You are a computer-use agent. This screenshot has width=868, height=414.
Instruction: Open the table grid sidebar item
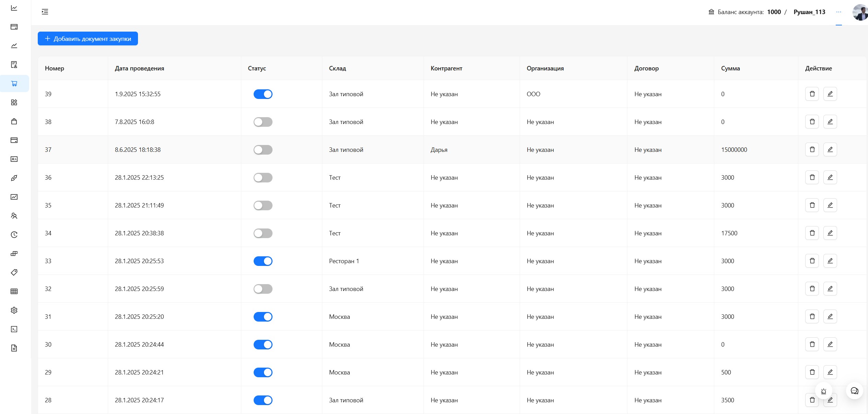tap(14, 291)
